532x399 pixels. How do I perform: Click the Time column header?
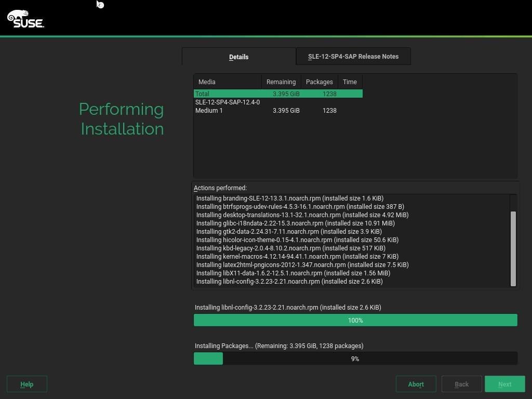(350, 82)
